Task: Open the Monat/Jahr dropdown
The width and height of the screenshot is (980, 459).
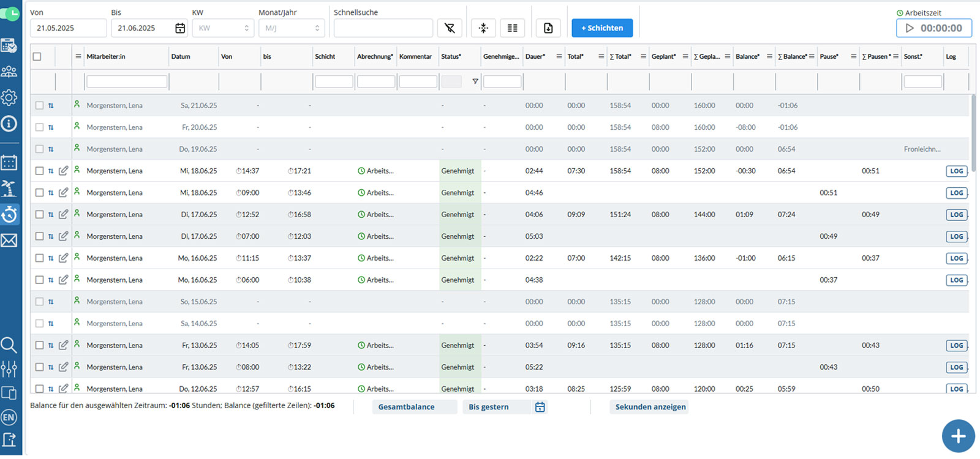Action: click(x=292, y=28)
